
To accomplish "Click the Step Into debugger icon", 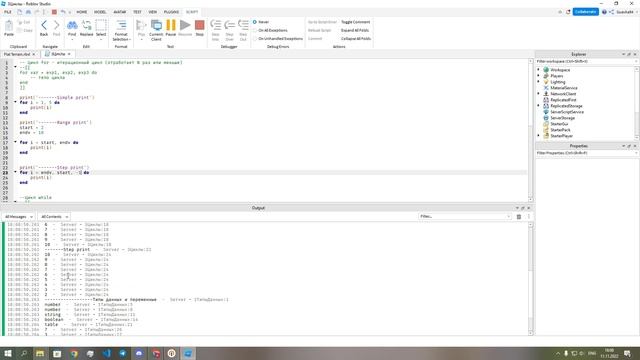I will pyautogui.click(x=216, y=26).
